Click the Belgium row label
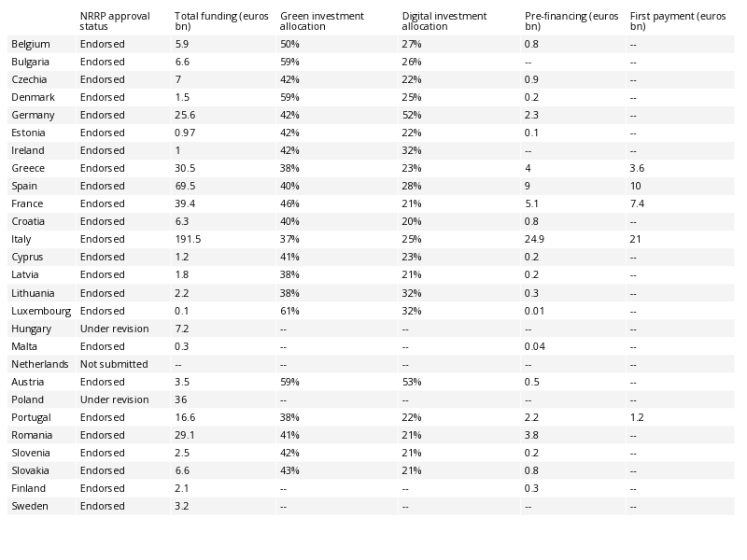This screenshot has width=747, height=560. coord(31,45)
